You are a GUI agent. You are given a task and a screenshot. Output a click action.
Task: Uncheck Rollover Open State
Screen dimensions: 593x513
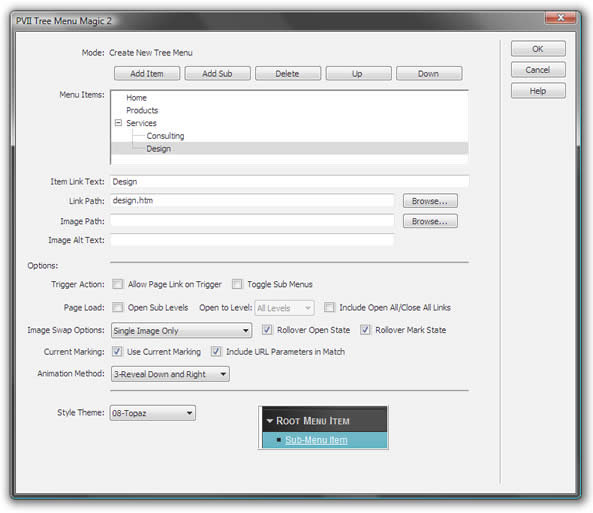267,330
